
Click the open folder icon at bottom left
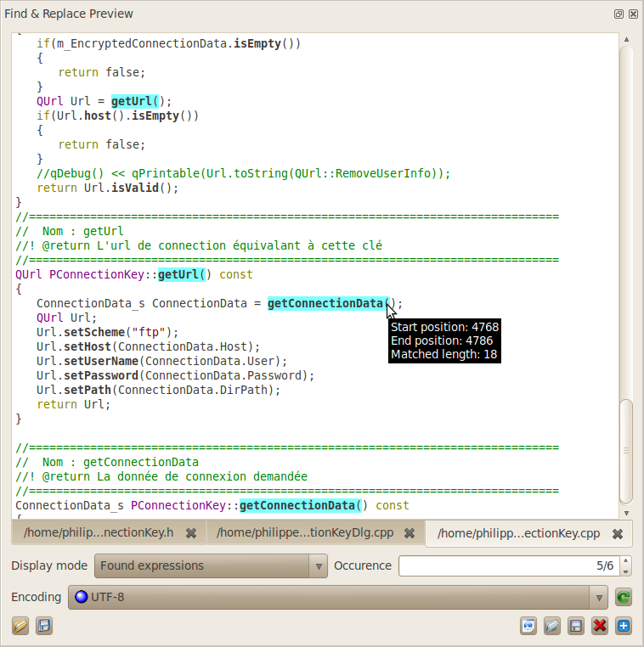coord(20,626)
